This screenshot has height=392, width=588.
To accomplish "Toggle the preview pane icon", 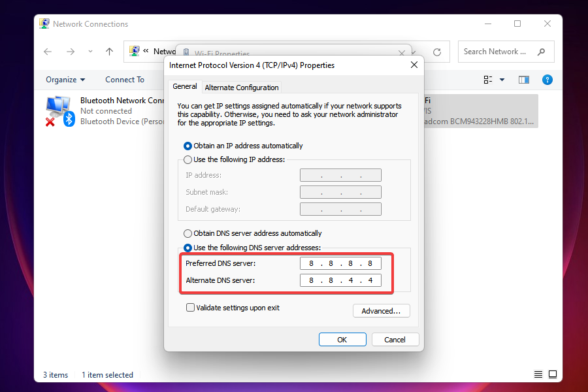I will coord(524,80).
